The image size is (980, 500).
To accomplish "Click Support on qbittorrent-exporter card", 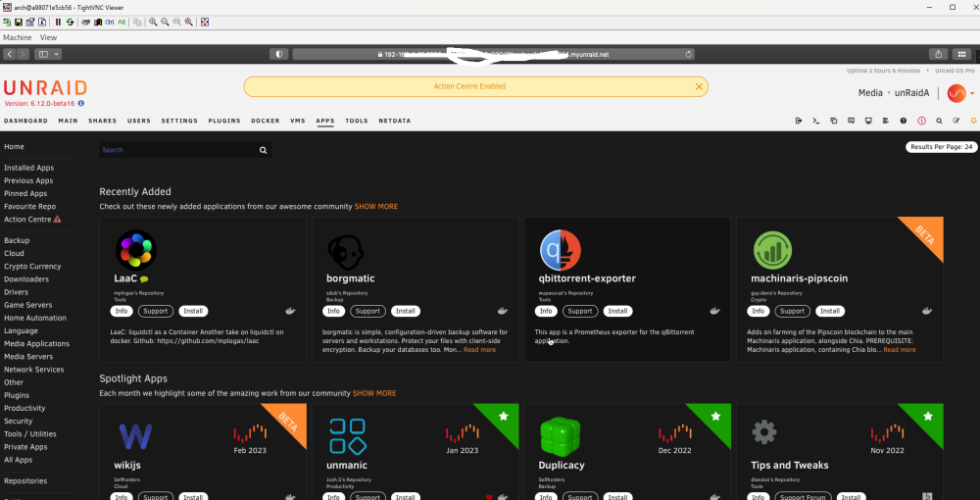I will (580, 311).
